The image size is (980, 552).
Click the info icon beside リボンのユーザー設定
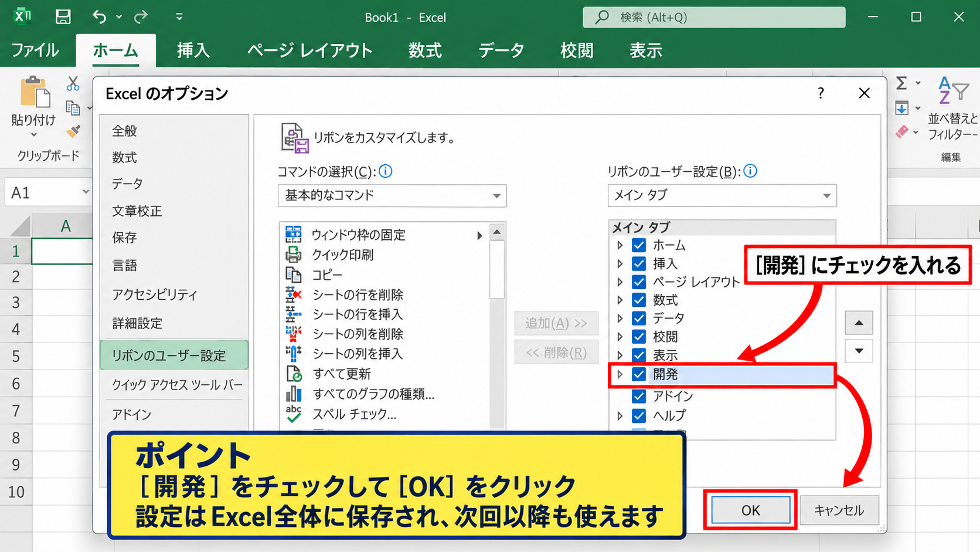tap(750, 171)
